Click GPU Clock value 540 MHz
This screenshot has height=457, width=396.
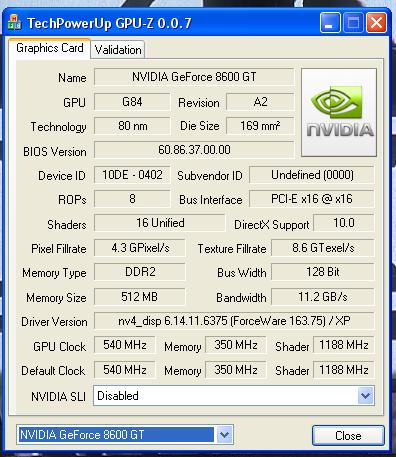(125, 345)
